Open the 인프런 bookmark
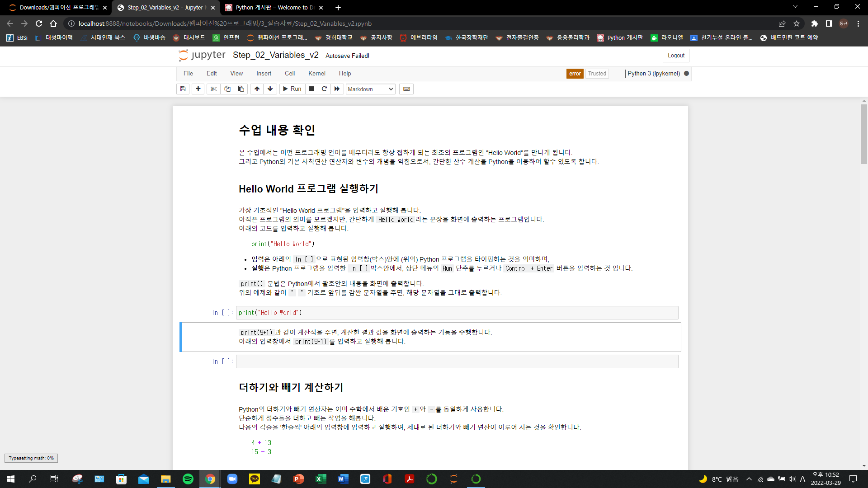This screenshot has width=868, height=488. point(226,38)
